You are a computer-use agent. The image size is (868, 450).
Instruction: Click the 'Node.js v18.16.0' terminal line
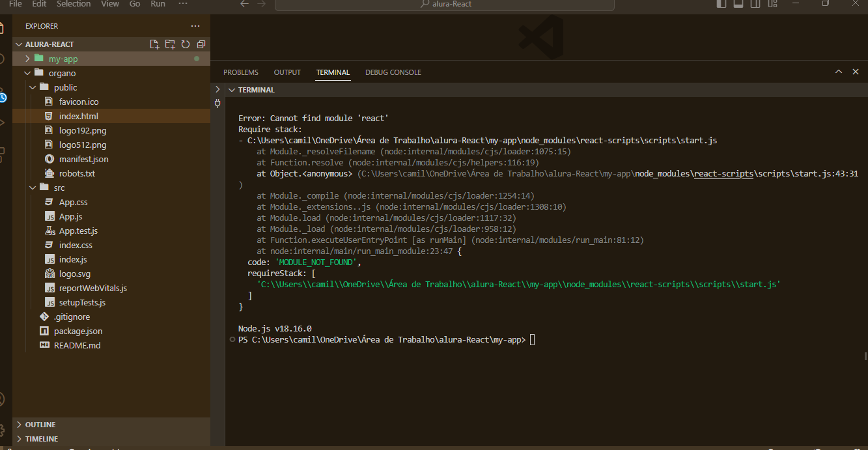[x=275, y=329]
